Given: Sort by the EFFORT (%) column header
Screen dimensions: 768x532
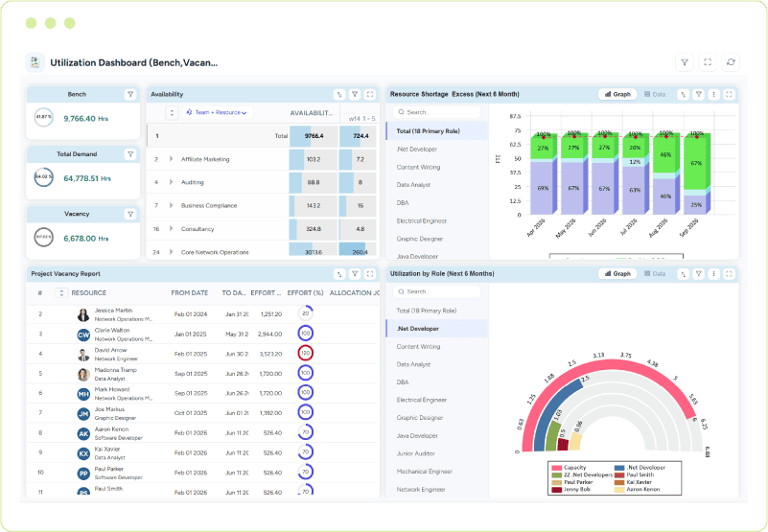Looking at the screenshot, I should (x=305, y=293).
